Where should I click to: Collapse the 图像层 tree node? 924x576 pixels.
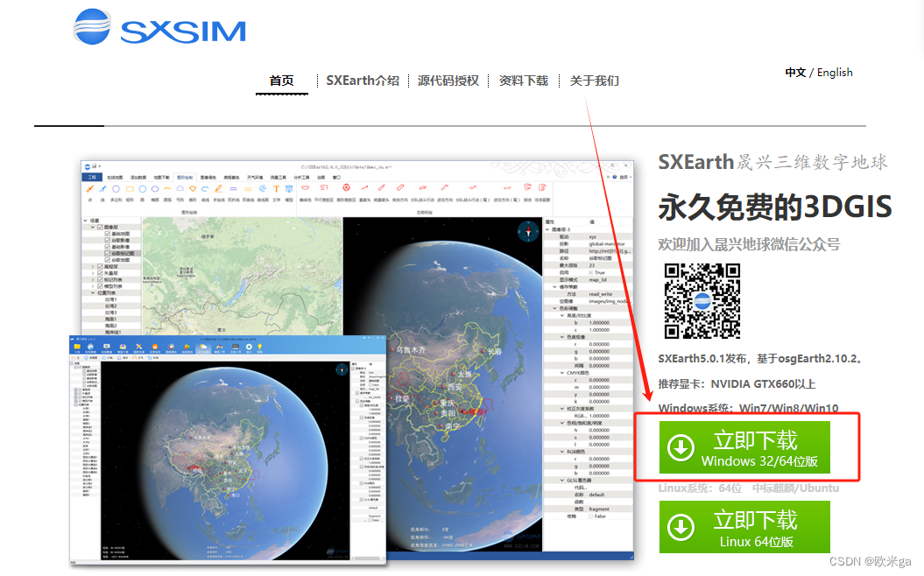92,227
